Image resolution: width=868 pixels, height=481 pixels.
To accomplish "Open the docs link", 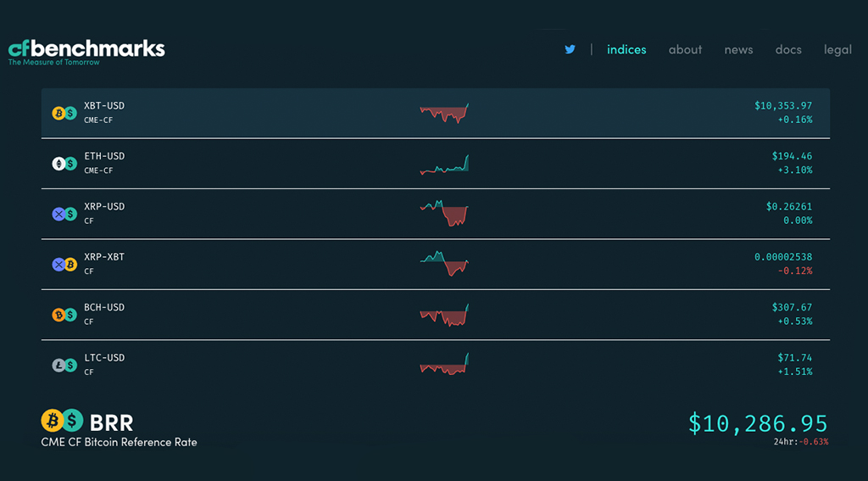I will pyautogui.click(x=788, y=49).
